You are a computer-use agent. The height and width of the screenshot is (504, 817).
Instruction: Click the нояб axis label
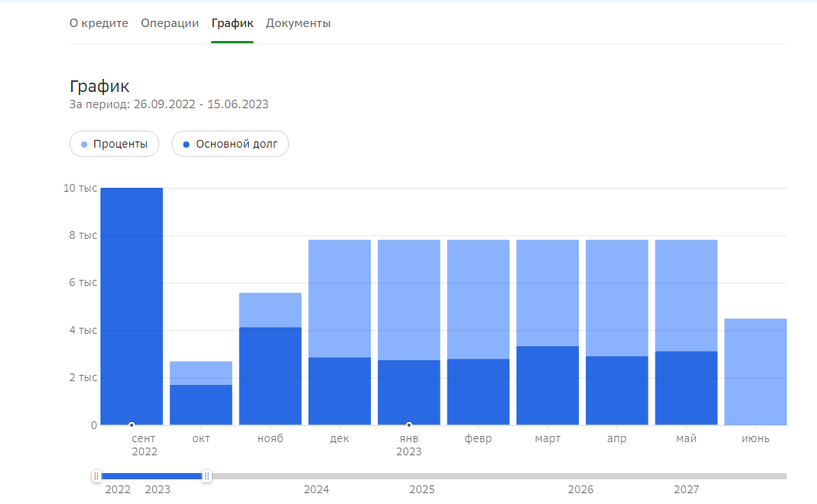pyautogui.click(x=271, y=438)
